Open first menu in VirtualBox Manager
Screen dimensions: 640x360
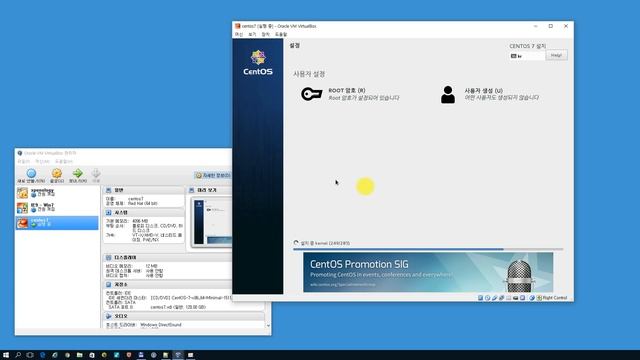point(24,162)
